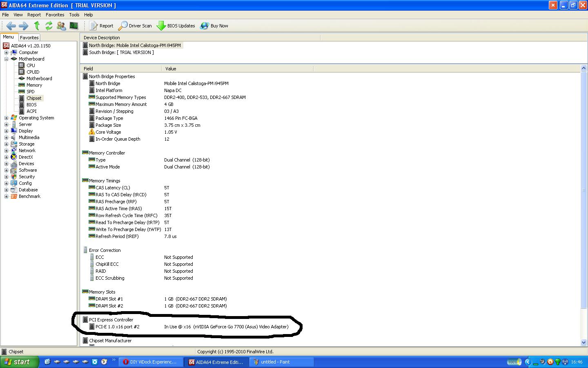Image resolution: width=588 pixels, height=368 pixels.
Task: Select the Benchmark tree item
Action: [29, 196]
